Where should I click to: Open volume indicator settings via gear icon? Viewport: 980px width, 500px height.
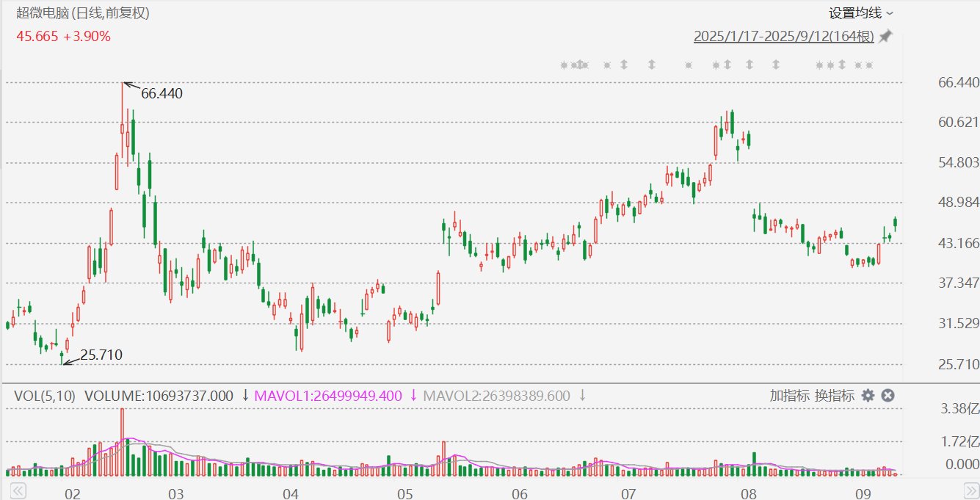pos(868,396)
